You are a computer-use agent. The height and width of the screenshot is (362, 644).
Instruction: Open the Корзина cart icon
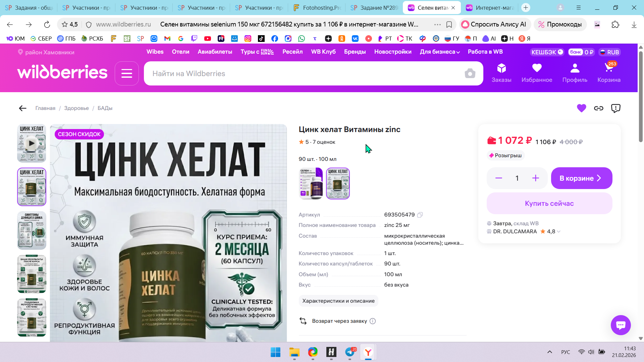click(x=608, y=72)
